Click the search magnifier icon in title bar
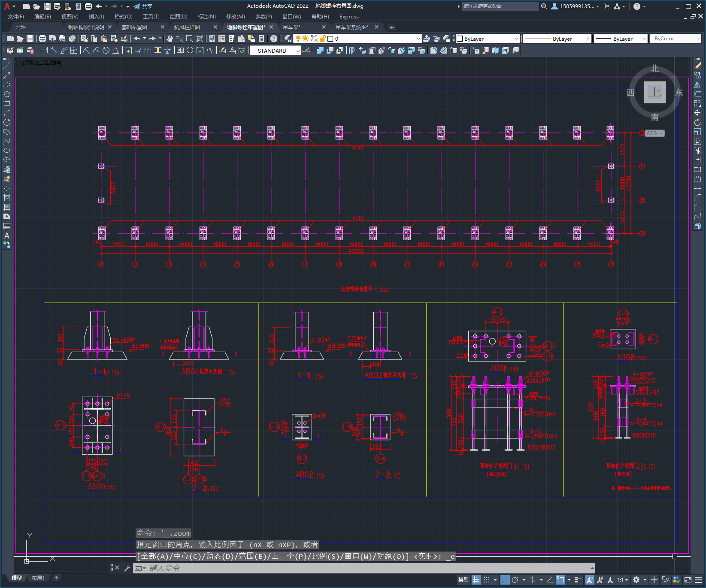The height and width of the screenshot is (588, 706). (544, 6)
